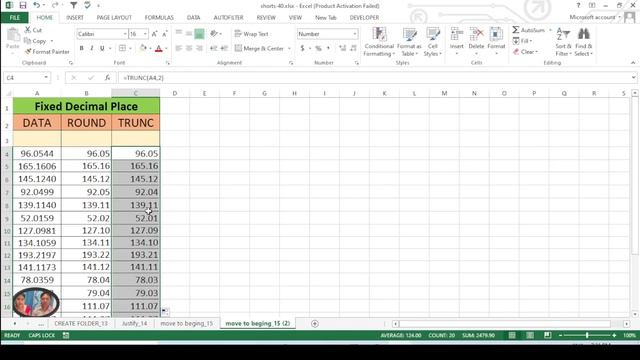
Task: Toggle Italic formatting
Action: click(92, 49)
